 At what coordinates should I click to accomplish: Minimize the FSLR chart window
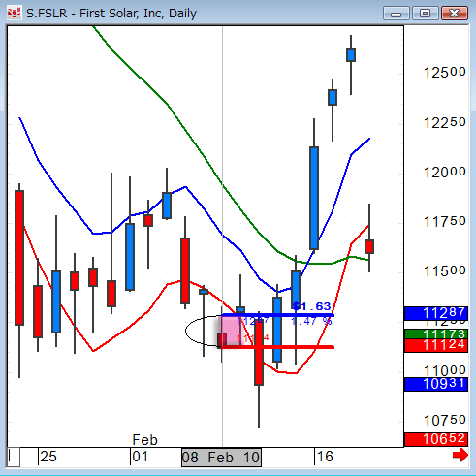coord(396,14)
